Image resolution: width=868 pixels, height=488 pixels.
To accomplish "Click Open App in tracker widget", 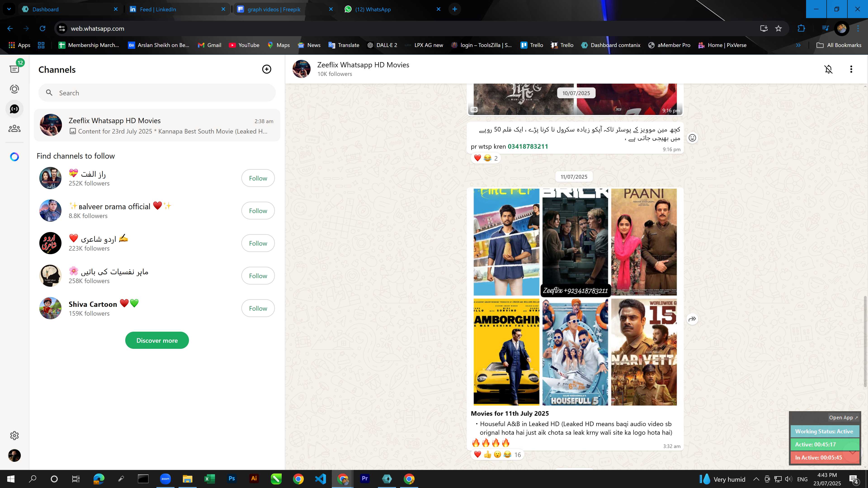I will (843, 417).
